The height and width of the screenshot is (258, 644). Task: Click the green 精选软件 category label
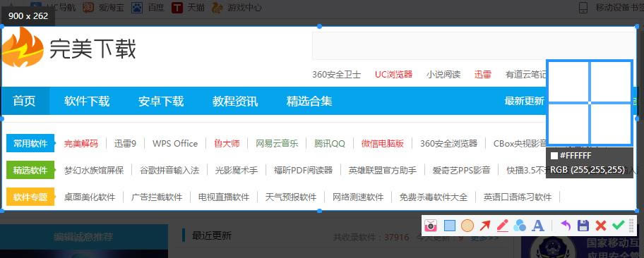coord(30,170)
